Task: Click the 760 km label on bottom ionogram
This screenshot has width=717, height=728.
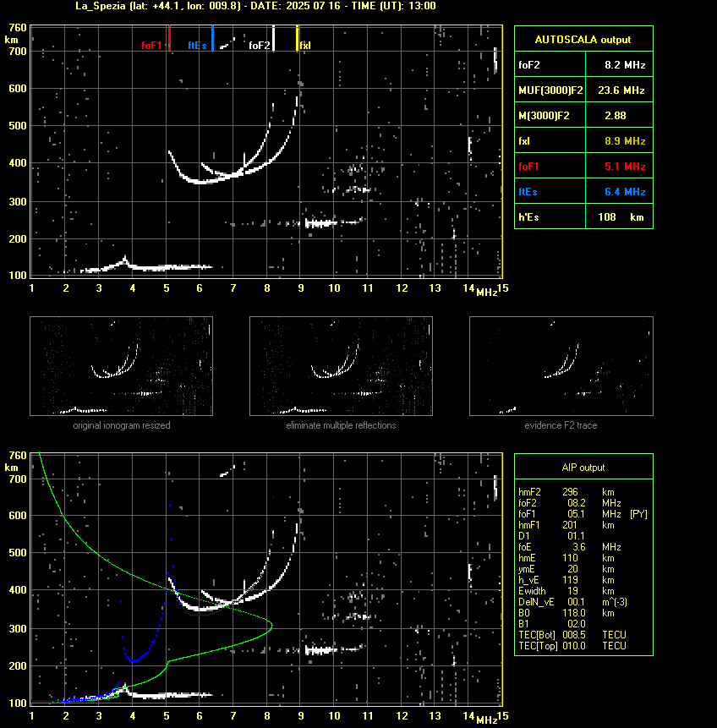Action: point(18,456)
